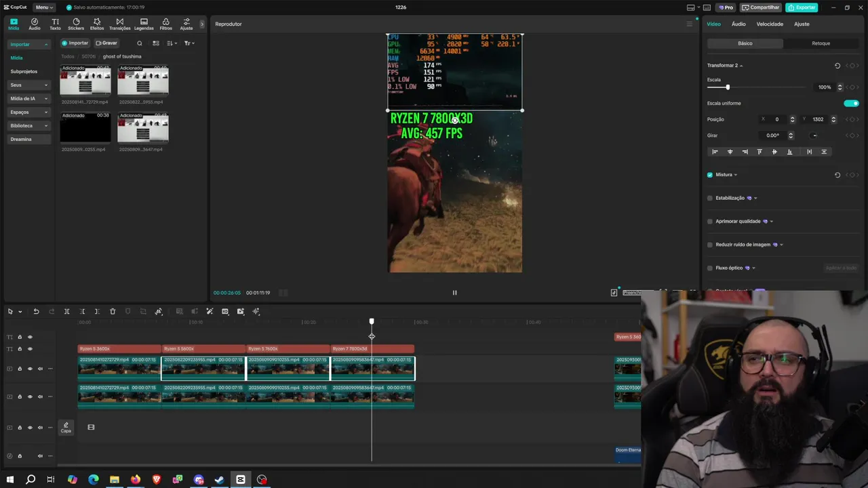Screen dimensions: 868x488
Task: Hide the Ryzen text track eye icon
Action: point(30,349)
